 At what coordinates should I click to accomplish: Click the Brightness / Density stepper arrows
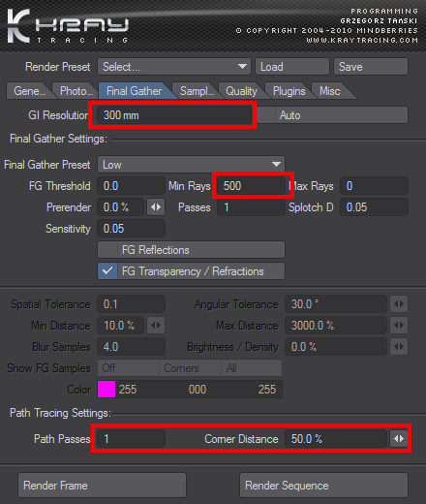[399, 347]
